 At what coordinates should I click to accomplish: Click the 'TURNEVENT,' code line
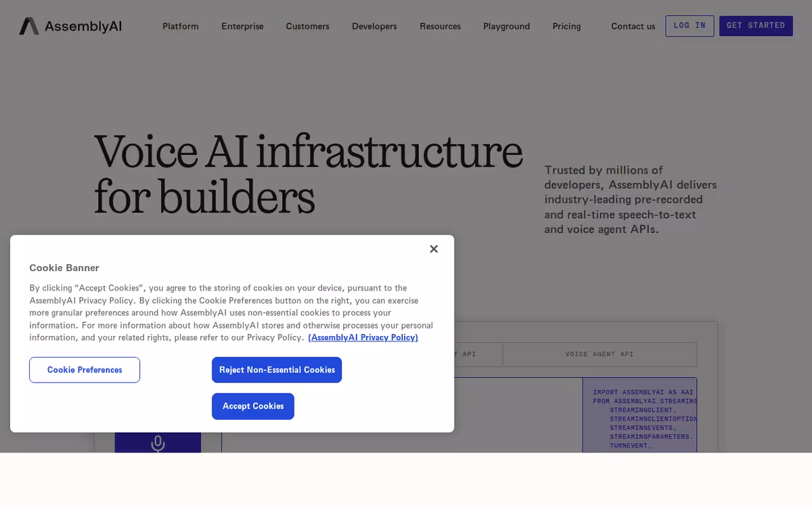tap(629, 445)
